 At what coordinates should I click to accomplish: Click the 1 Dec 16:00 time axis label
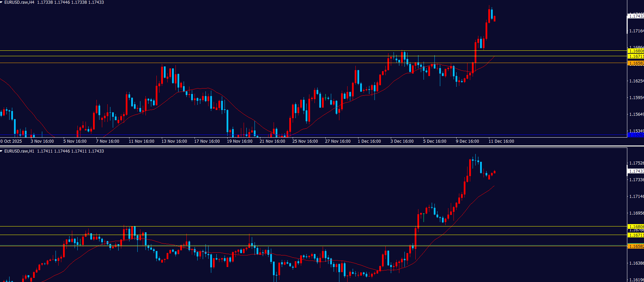click(x=369, y=141)
